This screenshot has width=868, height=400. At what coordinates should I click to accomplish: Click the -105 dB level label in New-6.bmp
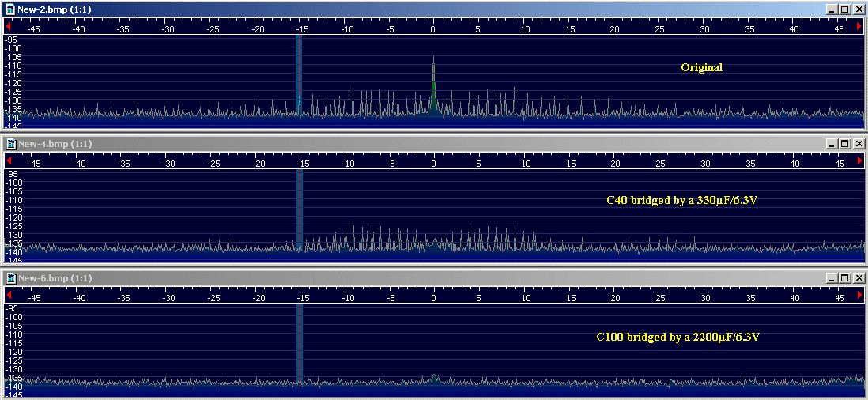[x=13, y=326]
